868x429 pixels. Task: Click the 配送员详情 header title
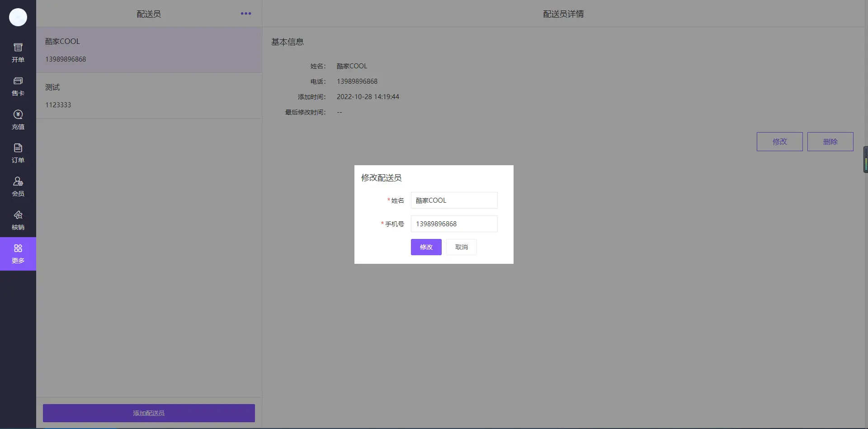[563, 14]
